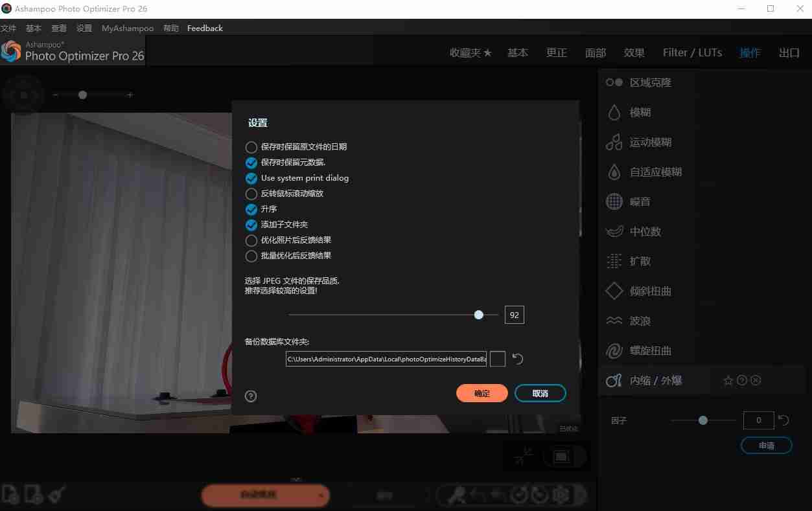The image size is (812, 511).
Task: Reset the 因子 value with undo arrow
Action: tap(783, 420)
